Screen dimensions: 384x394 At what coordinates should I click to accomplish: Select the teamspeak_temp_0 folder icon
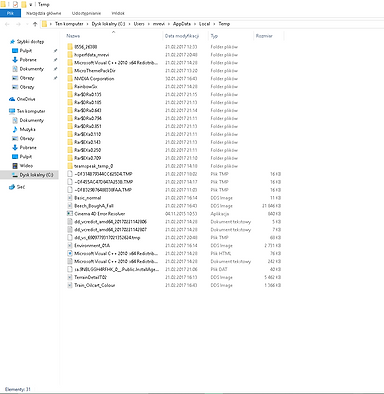coord(70,166)
